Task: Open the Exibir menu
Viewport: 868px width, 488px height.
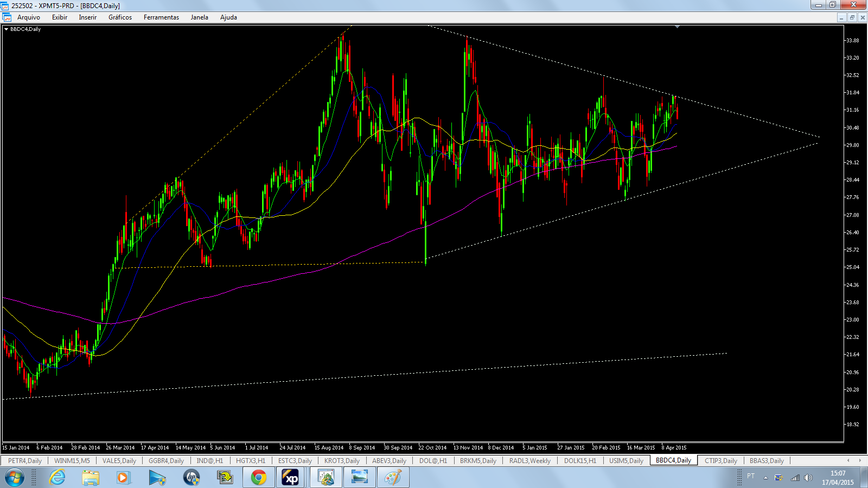Action: 60,17
